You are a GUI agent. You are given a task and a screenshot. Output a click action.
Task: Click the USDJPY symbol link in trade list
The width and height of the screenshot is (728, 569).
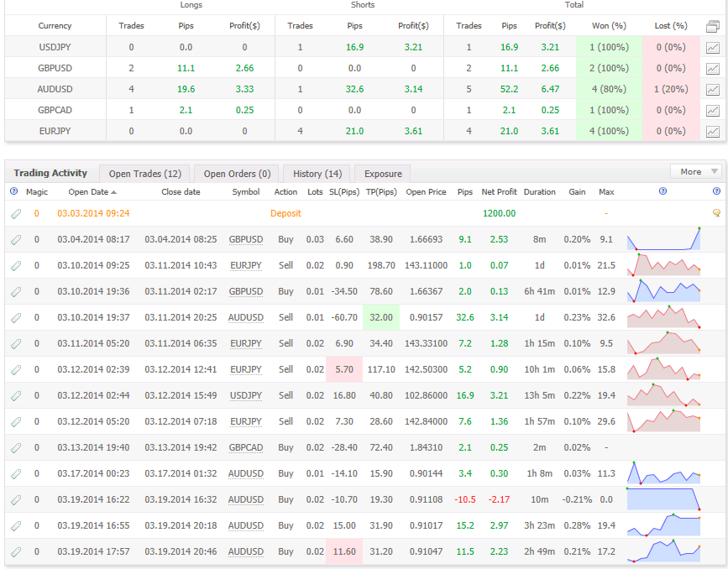tap(246, 395)
